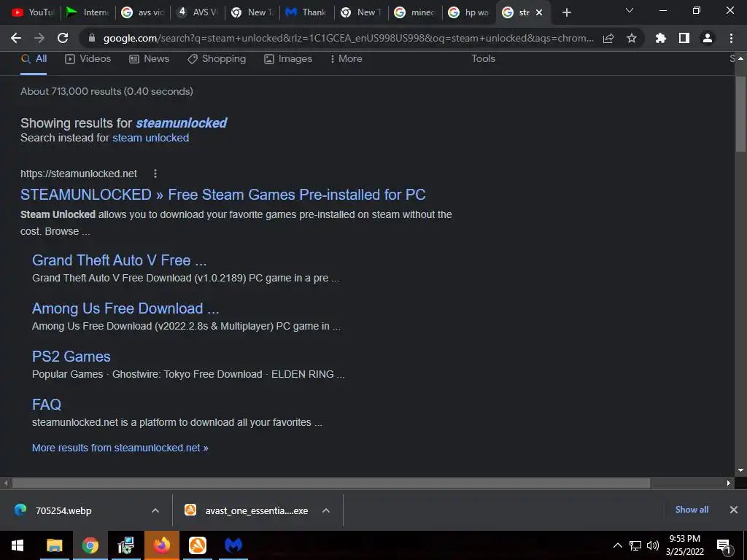Open the tab search dropdown chevron

(x=630, y=10)
